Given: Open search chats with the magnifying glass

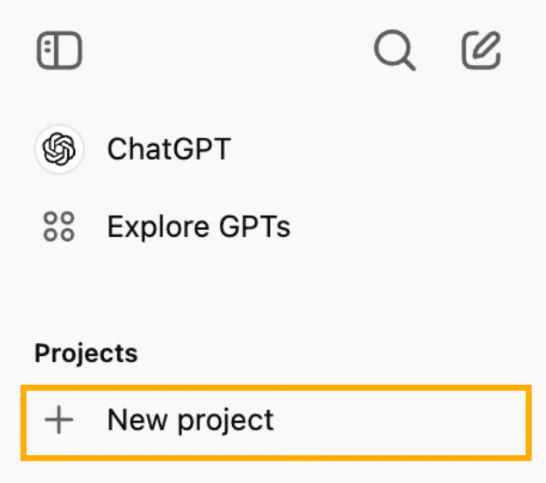Looking at the screenshot, I should tap(395, 50).
